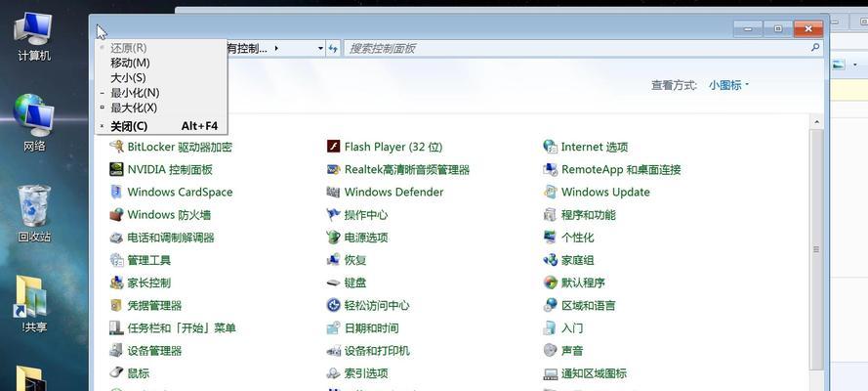Open the Windows 防火墙 brick wall icon

(x=116, y=215)
